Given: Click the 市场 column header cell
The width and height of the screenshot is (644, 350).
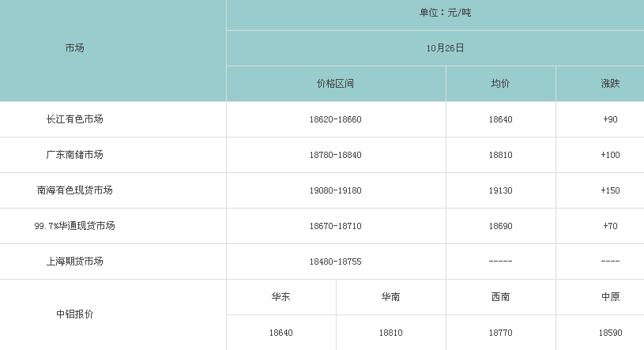Looking at the screenshot, I should pos(75,48).
